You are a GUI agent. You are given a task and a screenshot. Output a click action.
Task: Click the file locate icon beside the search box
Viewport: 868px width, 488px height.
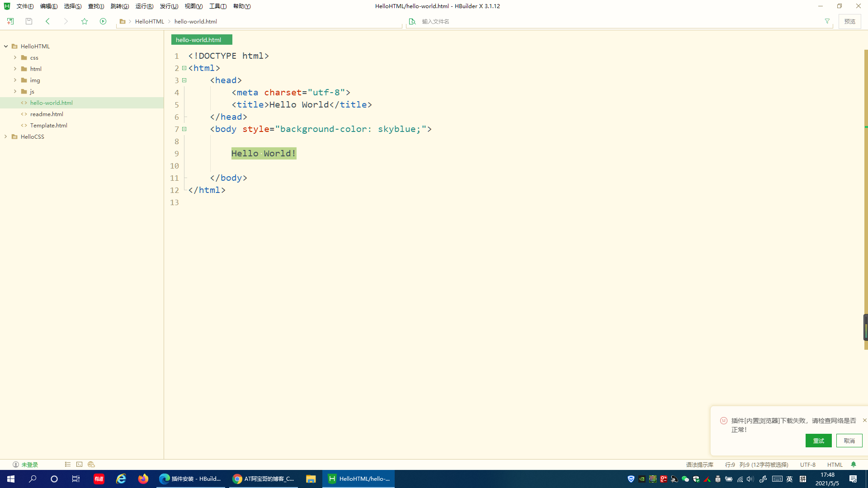click(x=412, y=21)
